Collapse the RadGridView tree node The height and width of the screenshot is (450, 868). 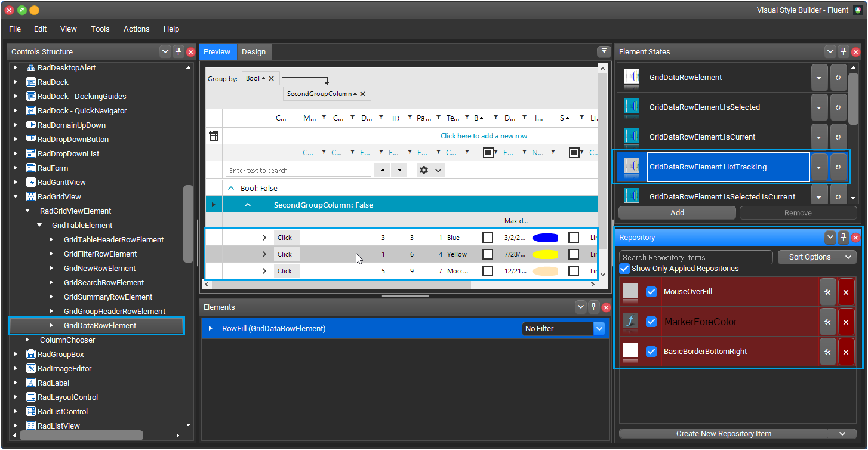tap(16, 196)
